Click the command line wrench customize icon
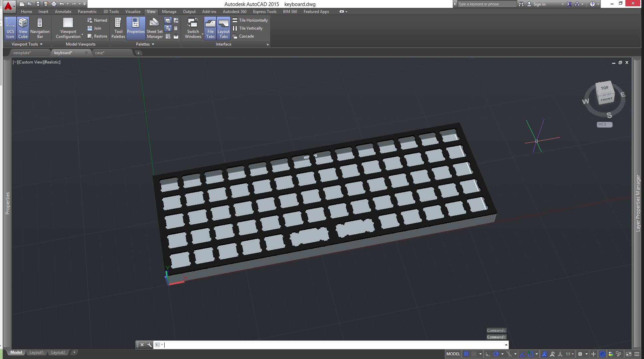Viewport: 644px width, 359px height. click(149, 345)
